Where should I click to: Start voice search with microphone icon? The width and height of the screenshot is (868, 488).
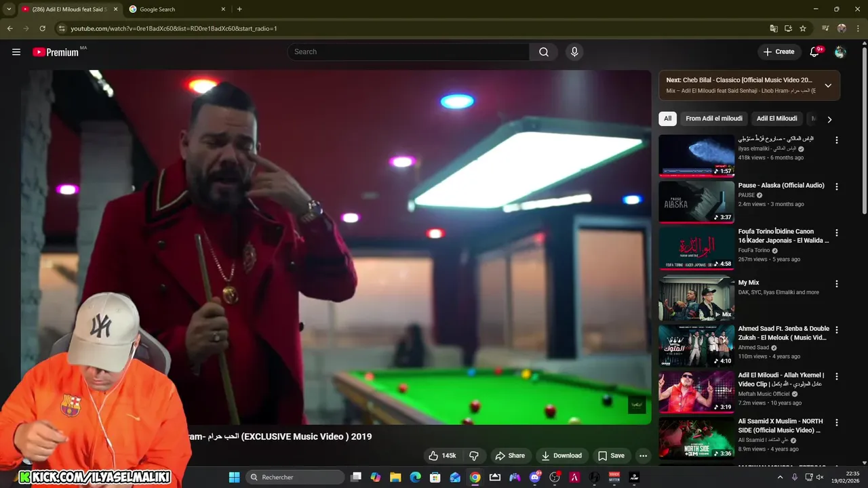[x=574, y=52]
